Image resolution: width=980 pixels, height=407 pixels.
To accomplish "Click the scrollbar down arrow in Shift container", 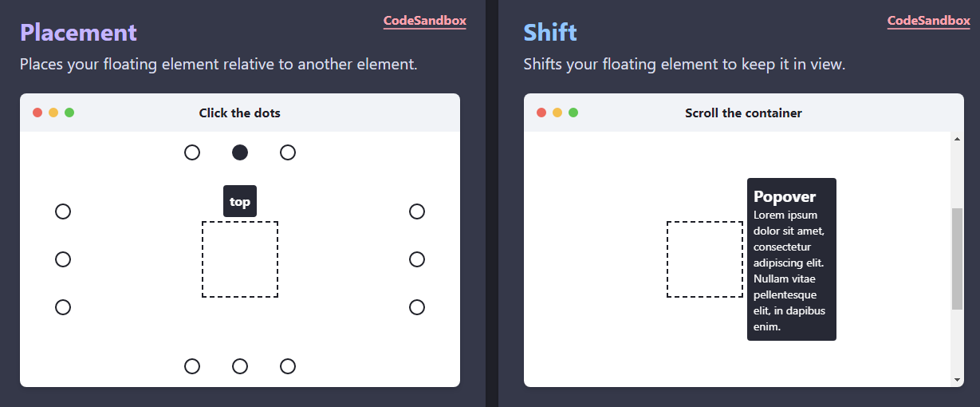I will tap(957, 380).
